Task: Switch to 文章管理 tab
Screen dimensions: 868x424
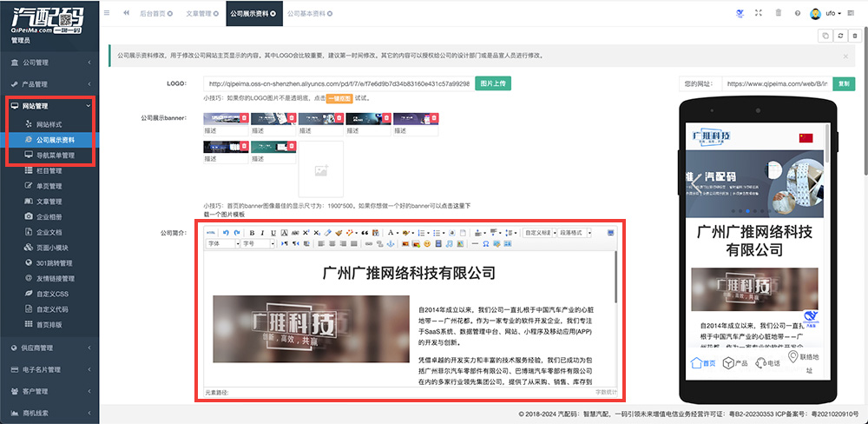Action: coord(201,13)
